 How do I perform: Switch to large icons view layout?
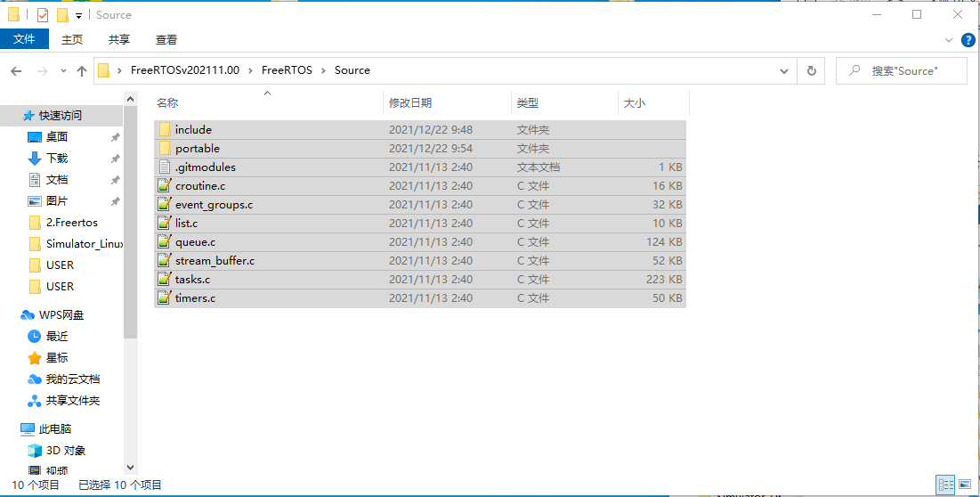965,485
